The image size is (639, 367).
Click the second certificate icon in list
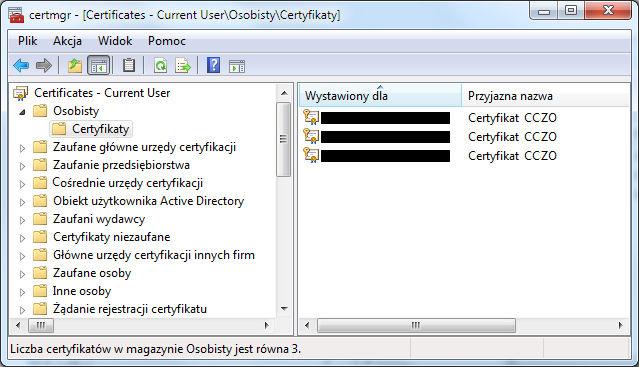pyautogui.click(x=311, y=136)
